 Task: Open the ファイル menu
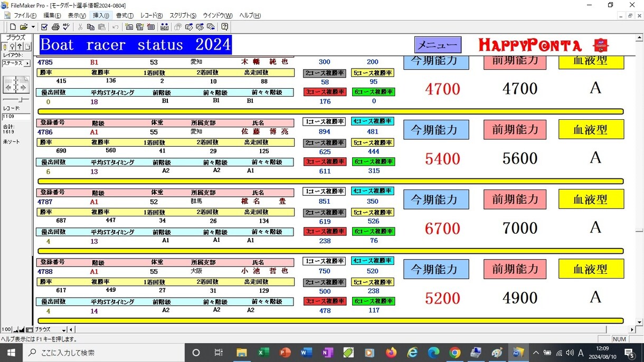25,15
